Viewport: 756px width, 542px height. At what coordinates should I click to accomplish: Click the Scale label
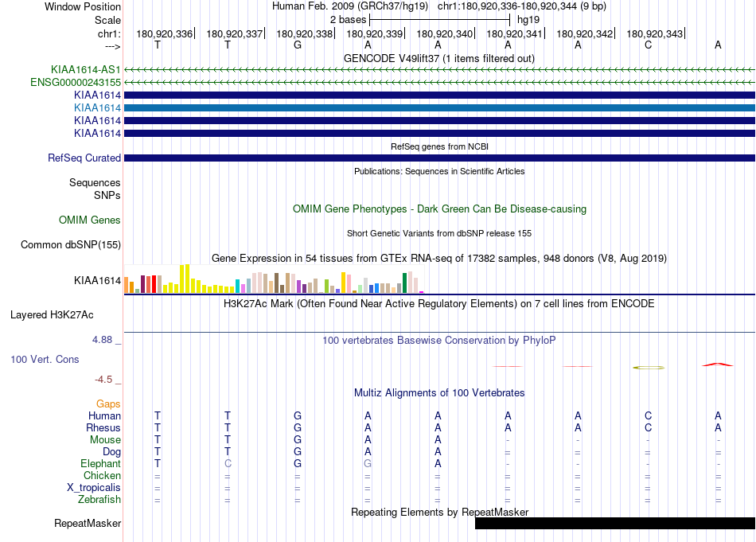107,20
